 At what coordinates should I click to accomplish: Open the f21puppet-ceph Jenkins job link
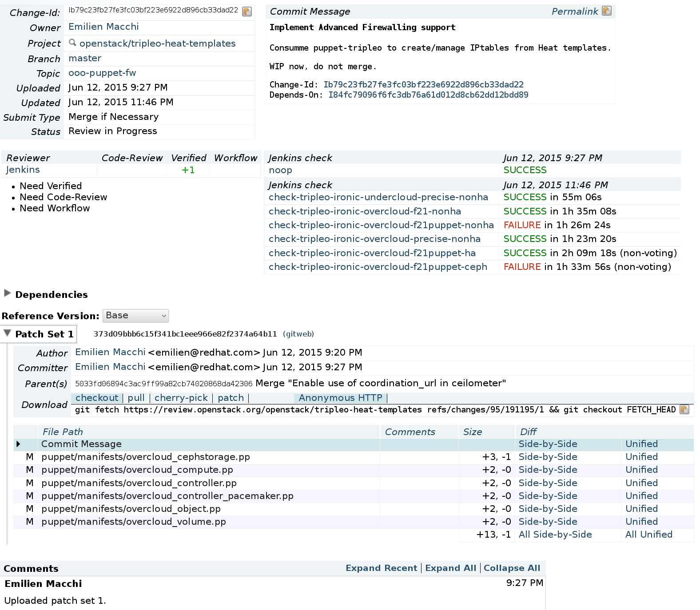[x=378, y=267]
